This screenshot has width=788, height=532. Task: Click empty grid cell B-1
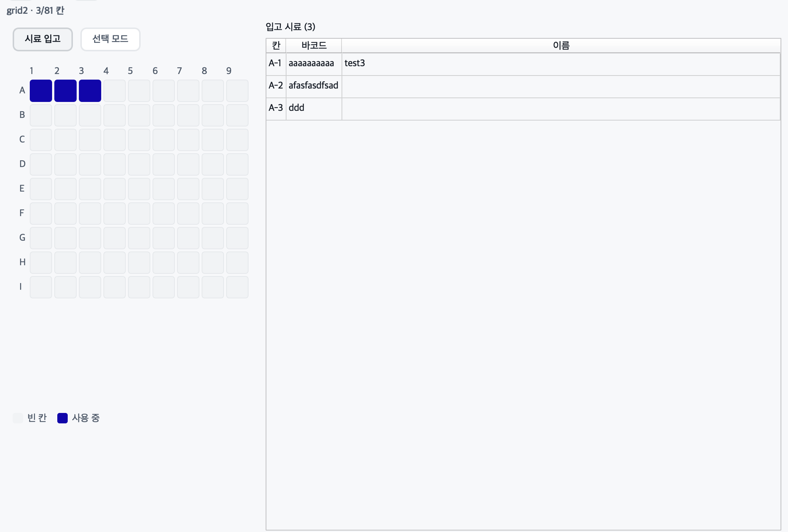click(x=41, y=115)
